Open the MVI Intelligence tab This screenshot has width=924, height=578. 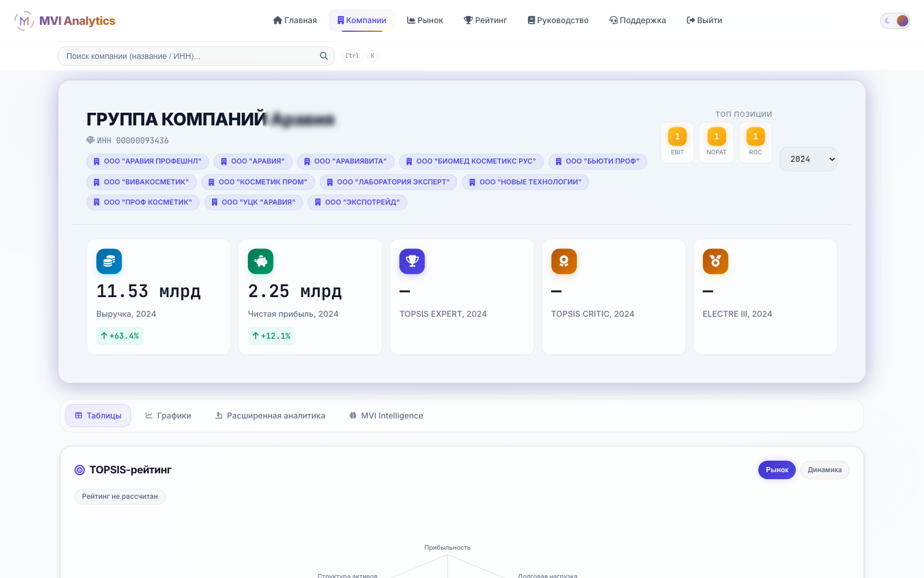386,416
